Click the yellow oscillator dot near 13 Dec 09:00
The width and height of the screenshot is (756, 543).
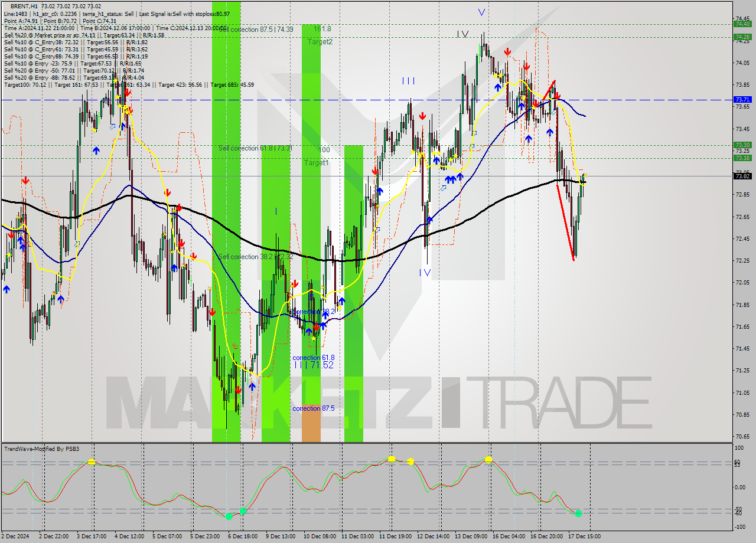tap(488, 459)
